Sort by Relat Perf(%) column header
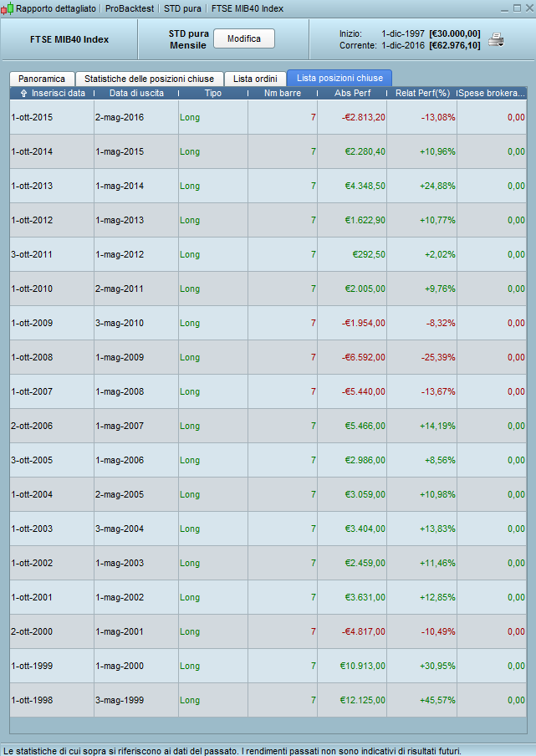This screenshot has width=536, height=756. pos(422,93)
